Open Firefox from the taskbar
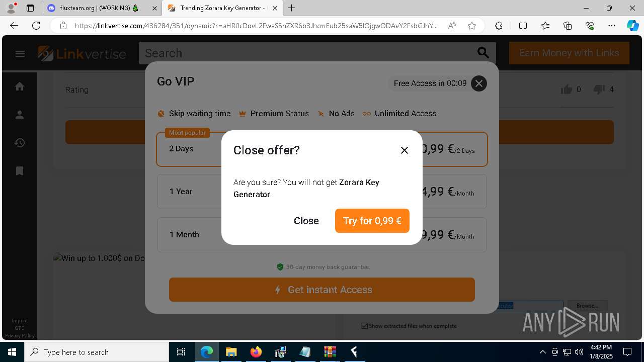 (256, 352)
